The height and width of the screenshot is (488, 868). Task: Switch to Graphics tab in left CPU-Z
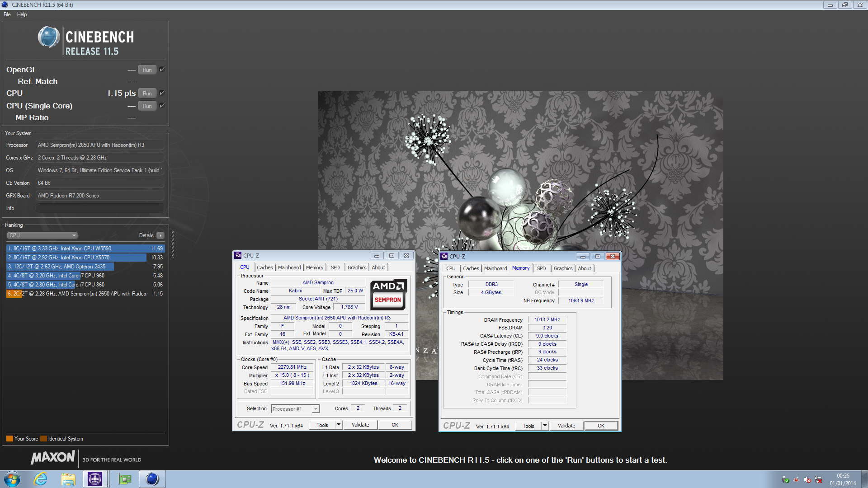[x=357, y=267]
